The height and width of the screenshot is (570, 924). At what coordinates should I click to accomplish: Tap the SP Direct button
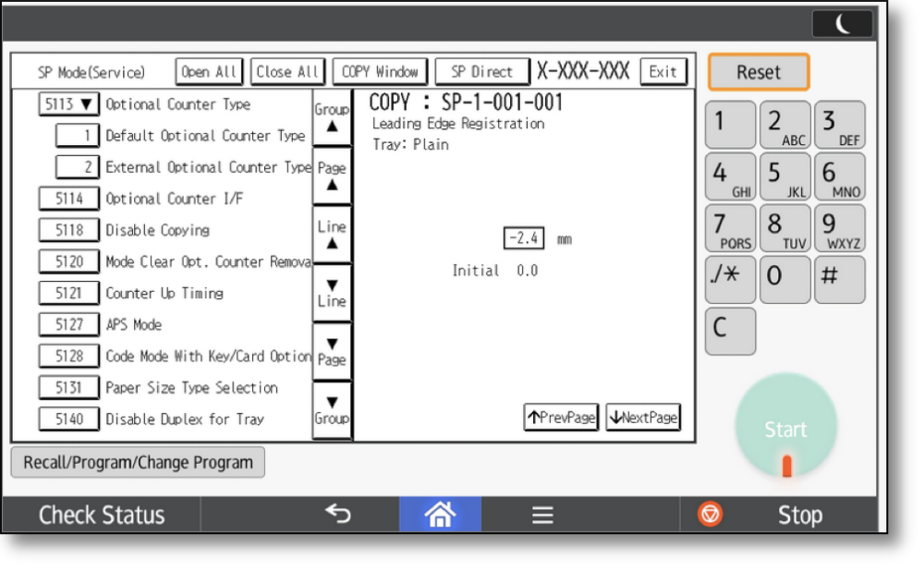[482, 72]
